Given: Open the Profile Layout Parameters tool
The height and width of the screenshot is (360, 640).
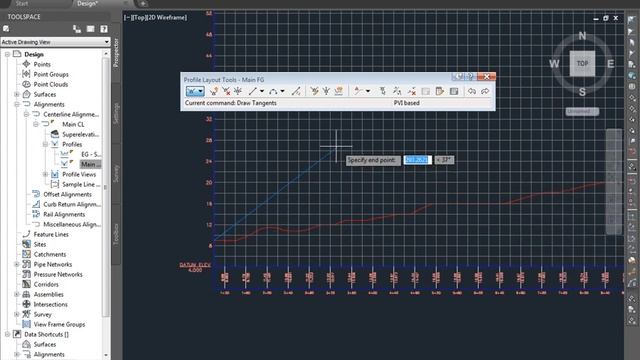Looking at the screenshot, I should click(440, 91).
